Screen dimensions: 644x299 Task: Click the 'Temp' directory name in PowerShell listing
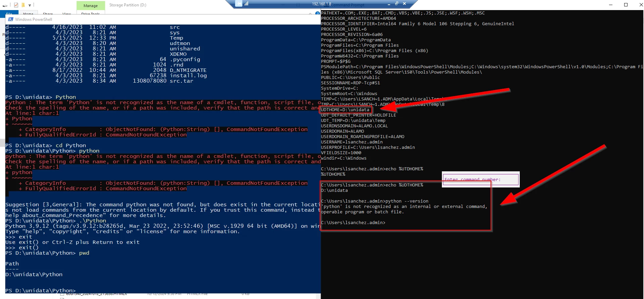177,38
